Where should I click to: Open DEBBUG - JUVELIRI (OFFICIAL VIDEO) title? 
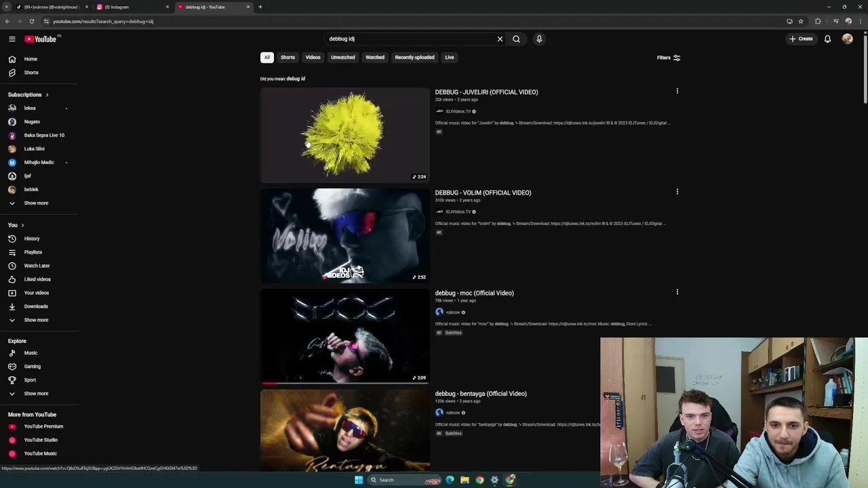[486, 92]
